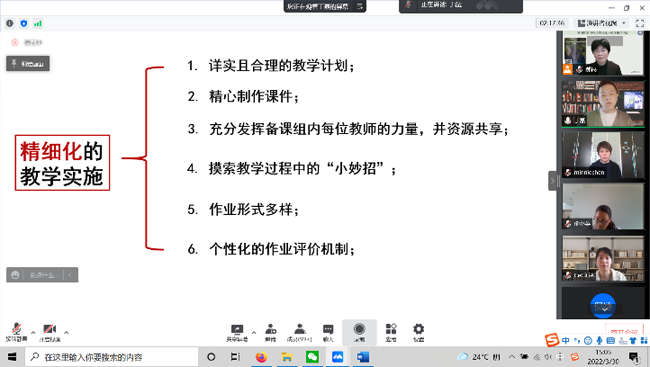Open the emoji reaction button
Image resolution: width=650 pixels, height=367 pixels.
point(15,275)
